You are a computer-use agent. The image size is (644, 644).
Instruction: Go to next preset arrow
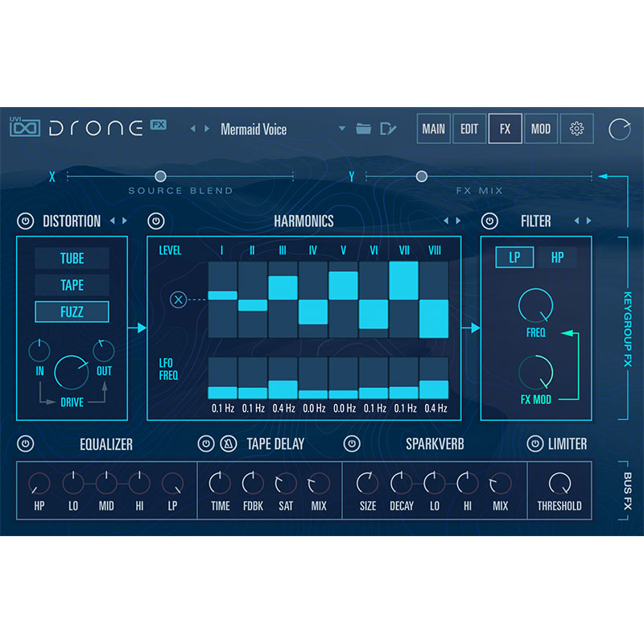[x=207, y=129]
